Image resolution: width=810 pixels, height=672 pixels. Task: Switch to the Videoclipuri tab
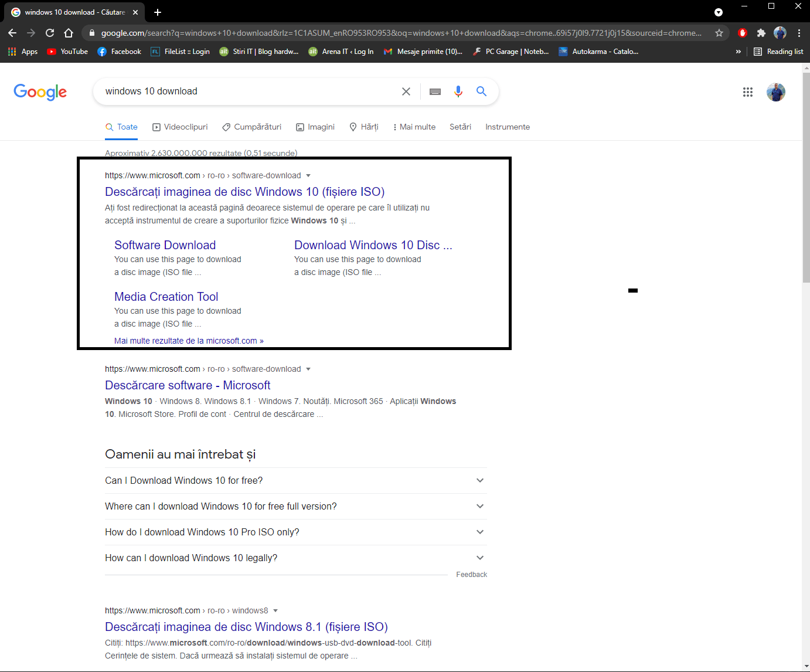point(180,127)
